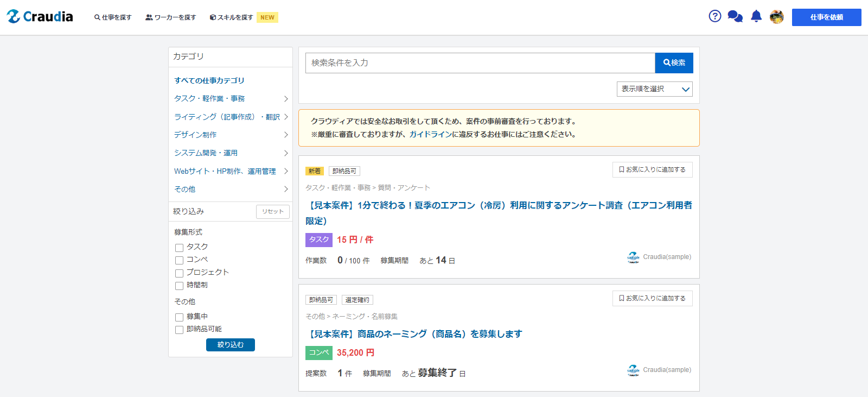Viewport: 868px width, 397px height.
Task: Toggle the コンペ checkbox
Action: [x=179, y=260]
